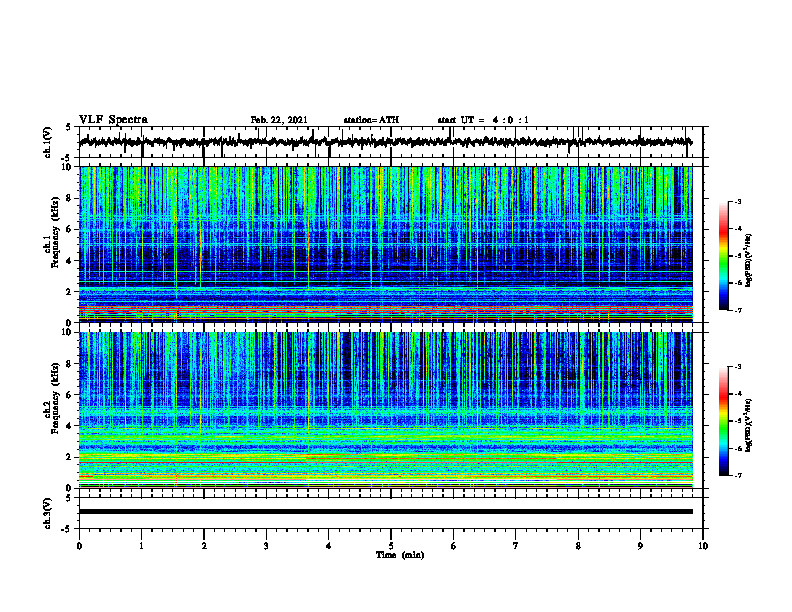Click the "-5" tick on ch.1(V) axis
The image size is (792, 612).
[67, 158]
